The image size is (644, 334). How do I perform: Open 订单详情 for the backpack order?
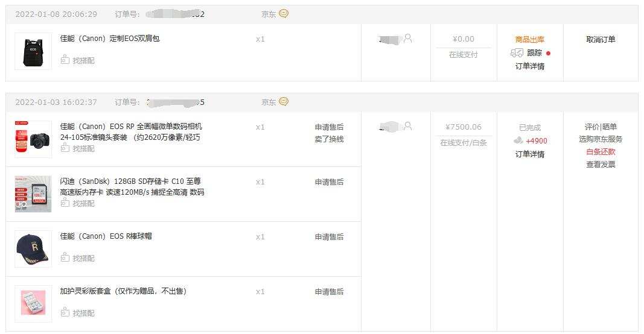[530, 66]
